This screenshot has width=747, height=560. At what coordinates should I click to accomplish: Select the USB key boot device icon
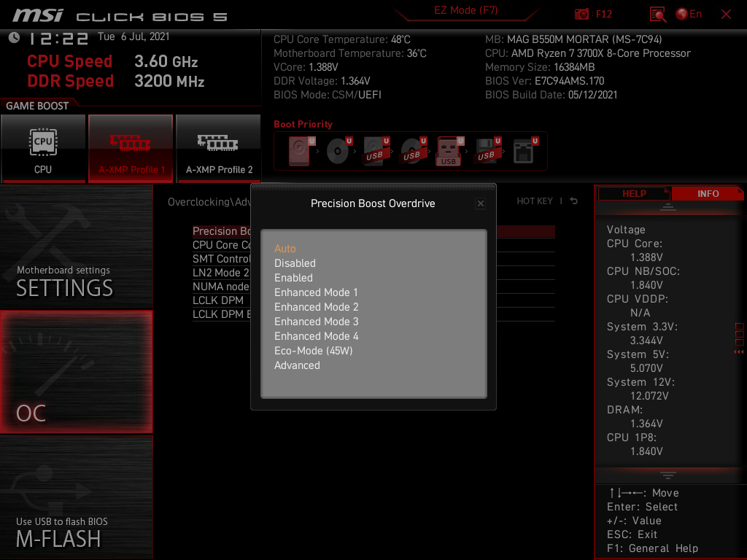(449, 151)
